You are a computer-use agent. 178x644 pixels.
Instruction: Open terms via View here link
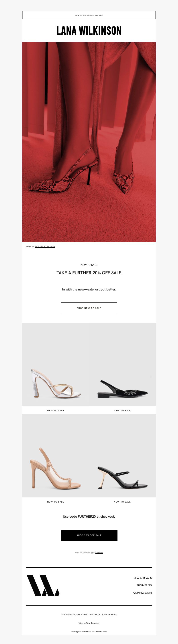pos(99,553)
